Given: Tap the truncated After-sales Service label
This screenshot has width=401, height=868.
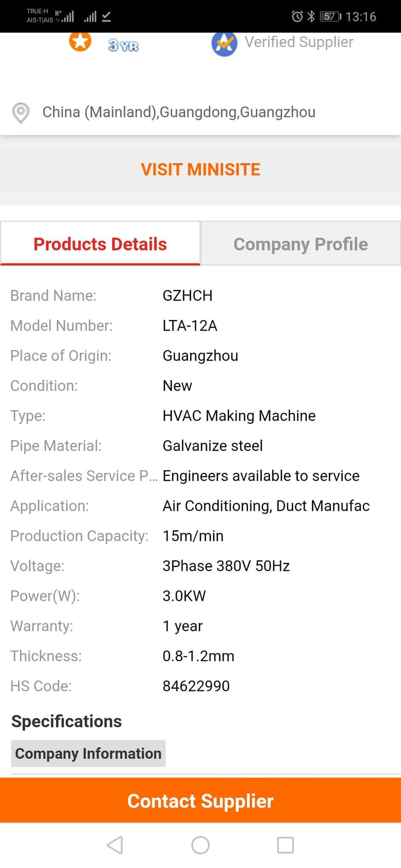Looking at the screenshot, I should 84,476.
